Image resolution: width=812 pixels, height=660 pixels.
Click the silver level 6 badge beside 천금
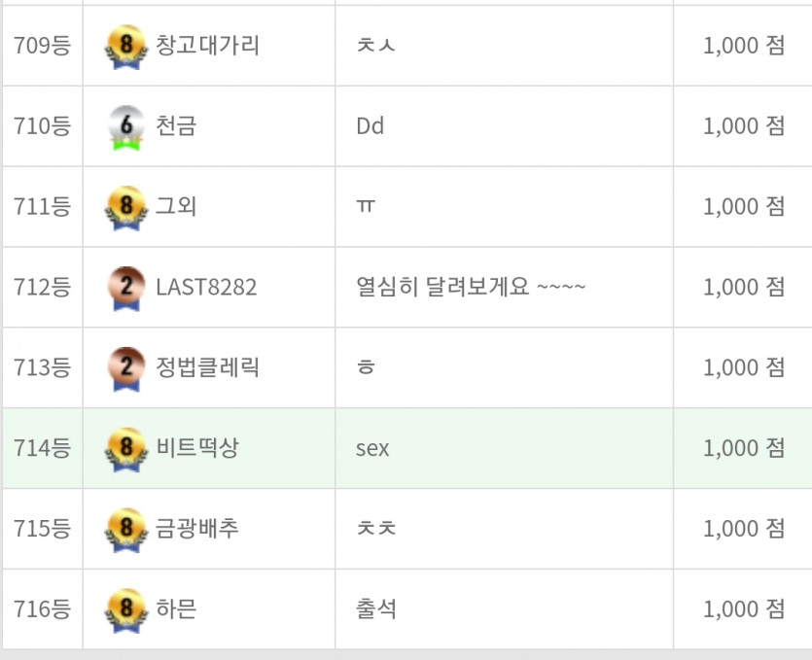click(x=125, y=128)
